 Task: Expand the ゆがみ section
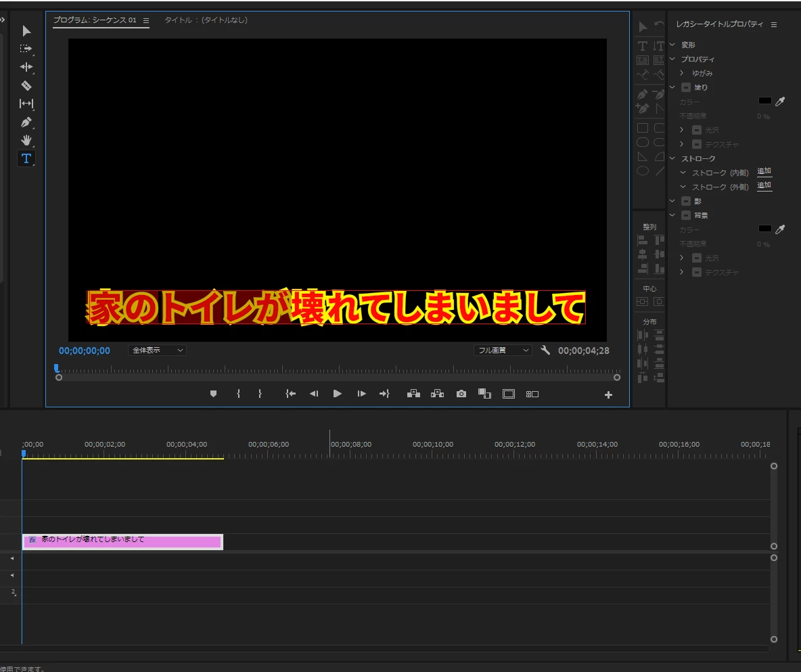(x=682, y=73)
